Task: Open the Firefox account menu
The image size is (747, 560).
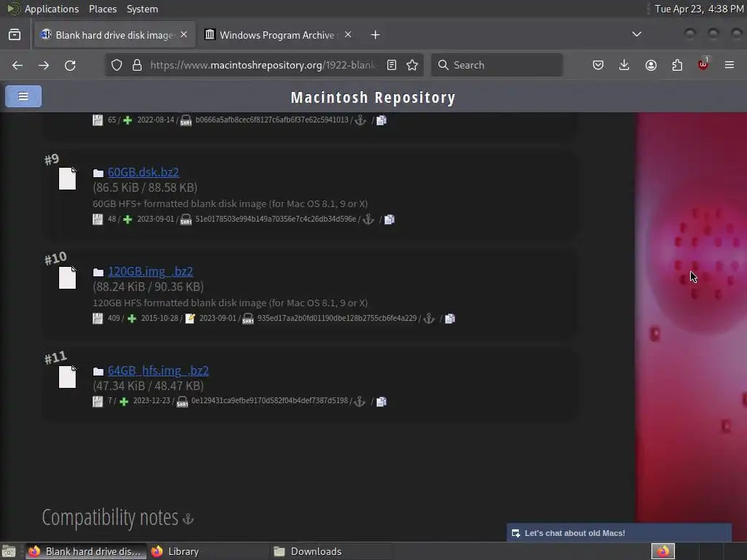Action: click(651, 65)
